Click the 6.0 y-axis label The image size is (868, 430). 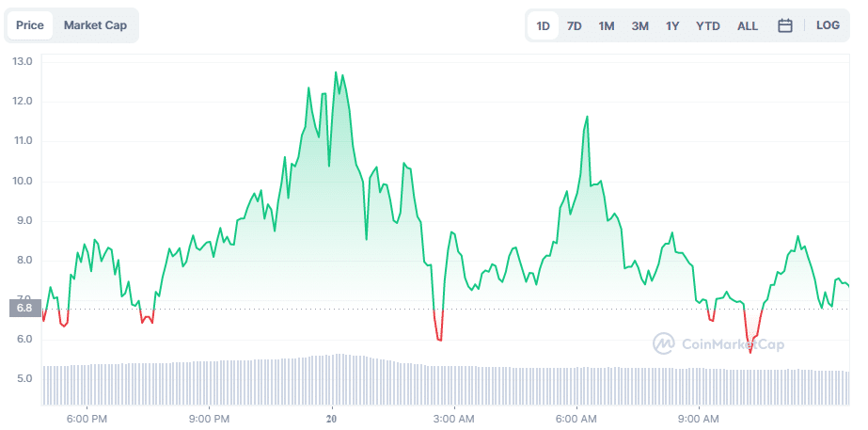click(24, 339)
